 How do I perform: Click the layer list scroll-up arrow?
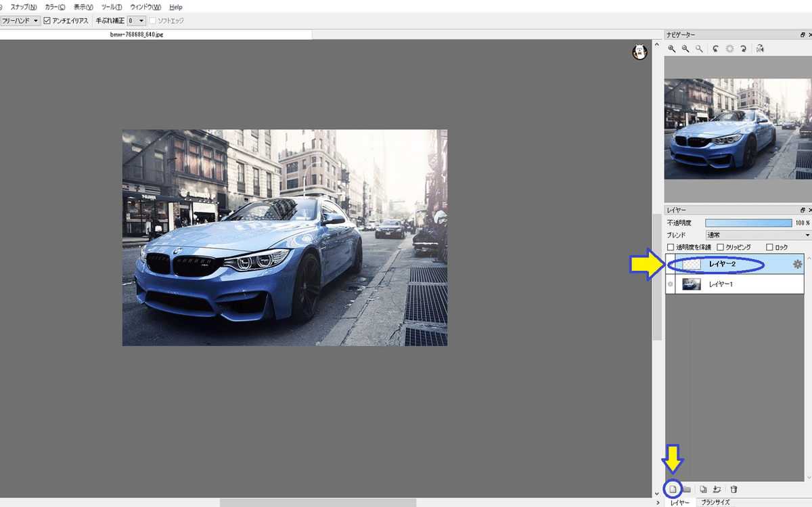[x=808, y=259]
